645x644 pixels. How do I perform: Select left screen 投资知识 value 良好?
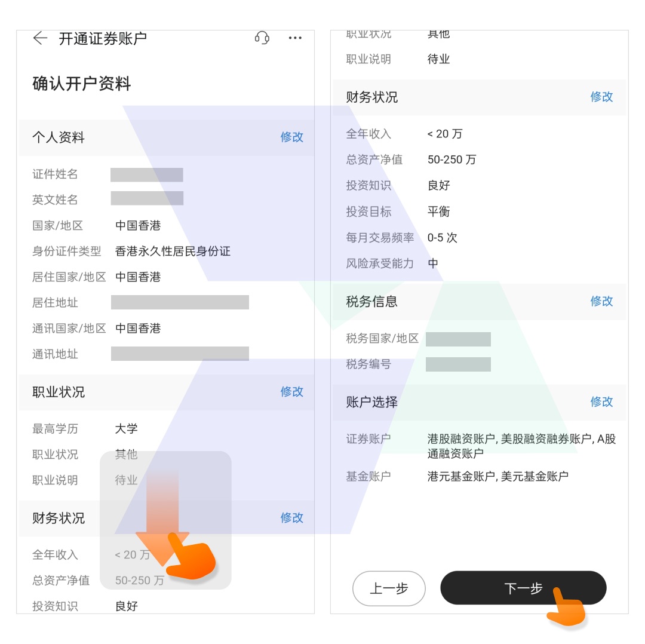pos(126,606)
